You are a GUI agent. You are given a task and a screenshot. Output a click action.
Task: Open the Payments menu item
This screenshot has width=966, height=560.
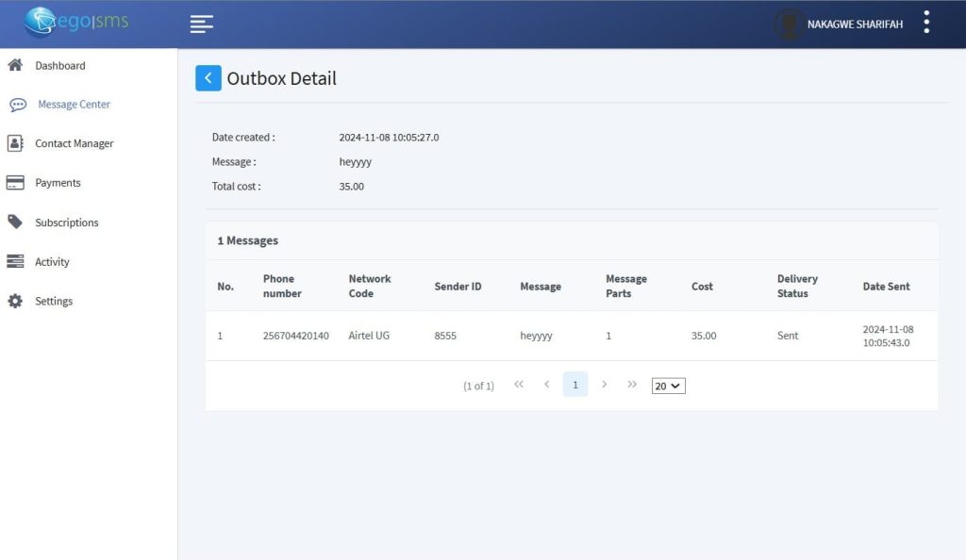[x=58, y=183]
